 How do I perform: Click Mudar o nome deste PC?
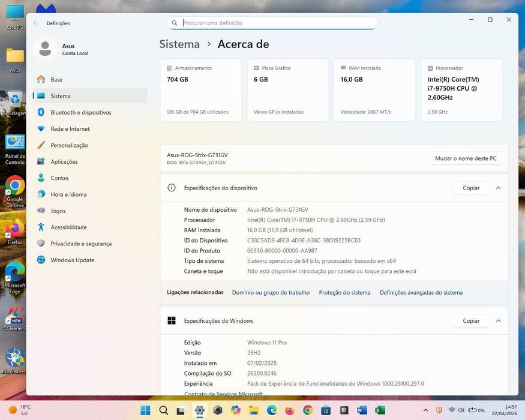tap(466, 158)
